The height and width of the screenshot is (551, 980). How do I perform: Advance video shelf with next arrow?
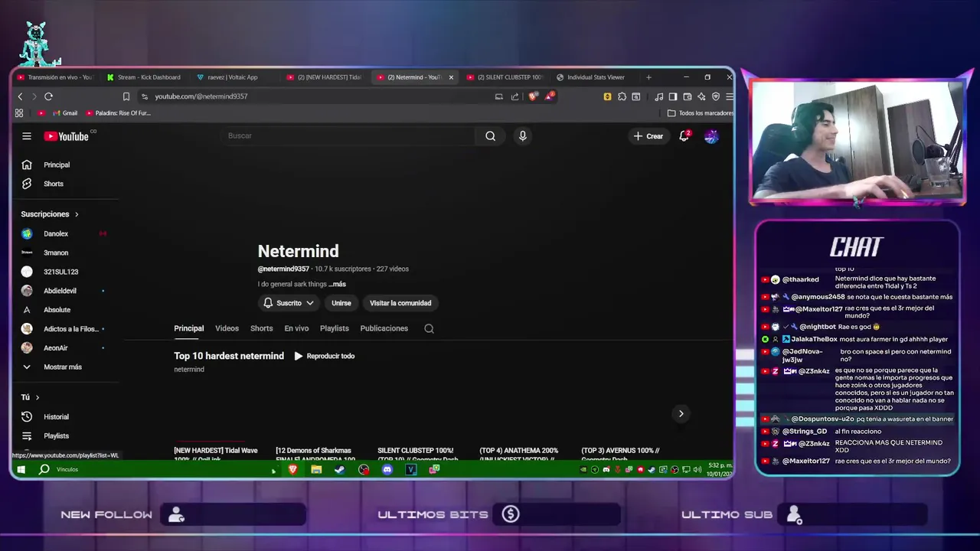[681, 413]
